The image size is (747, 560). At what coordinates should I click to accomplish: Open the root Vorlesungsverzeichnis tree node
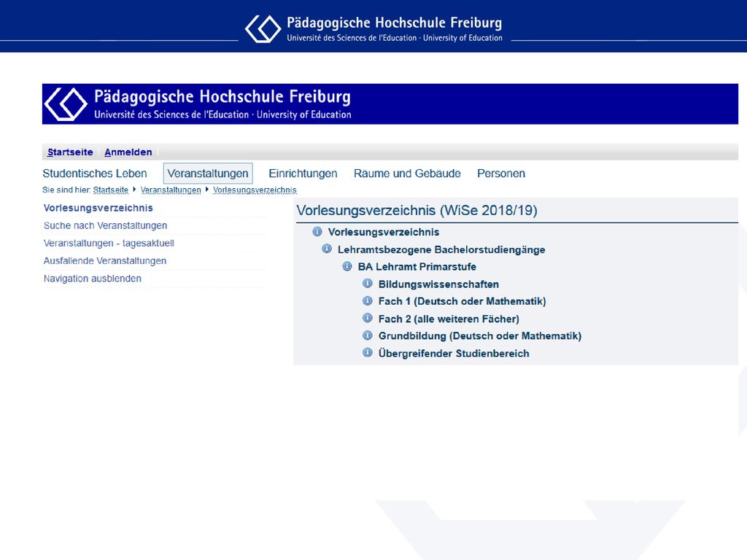coord(384,232)
